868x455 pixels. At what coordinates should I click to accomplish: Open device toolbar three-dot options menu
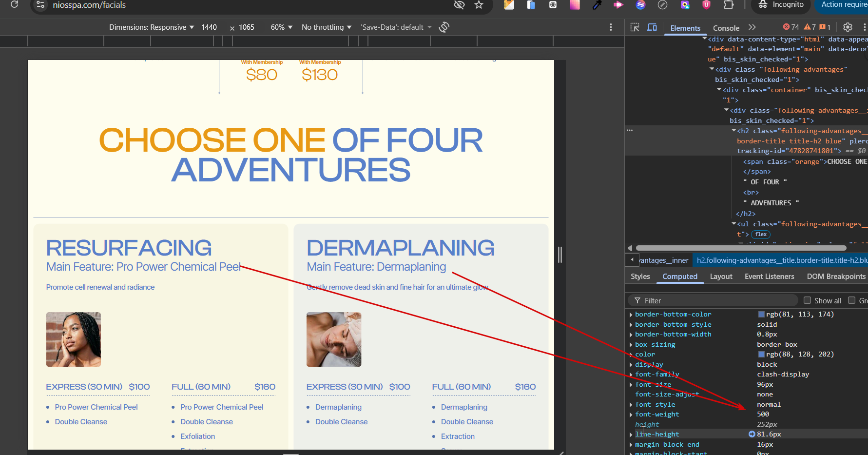(611, 27)
